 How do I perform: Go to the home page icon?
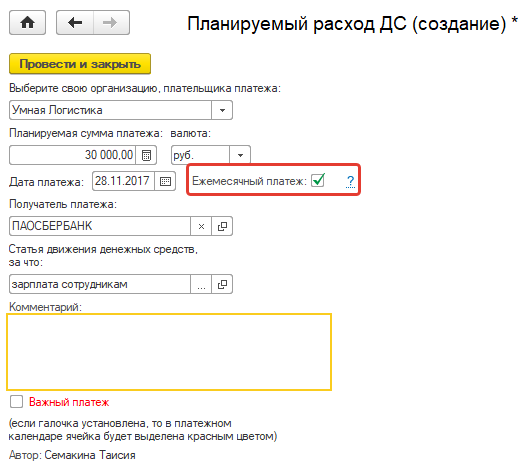point(27,23)
